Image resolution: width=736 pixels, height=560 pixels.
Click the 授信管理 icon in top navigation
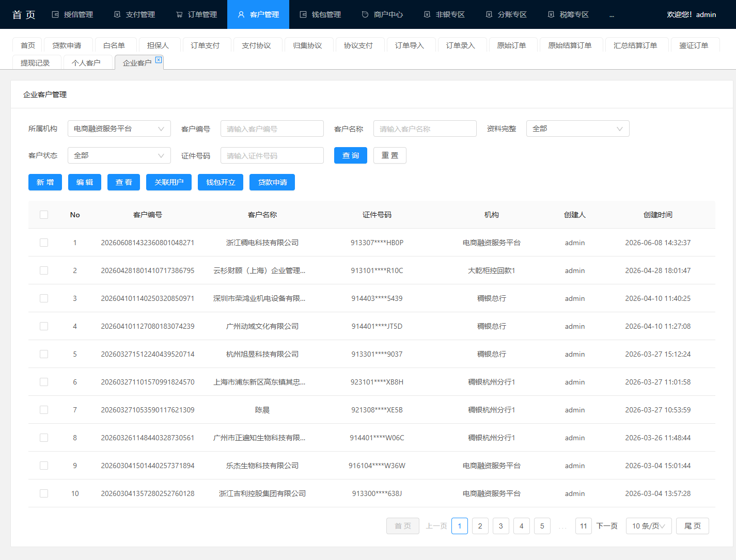click(55, 14)
